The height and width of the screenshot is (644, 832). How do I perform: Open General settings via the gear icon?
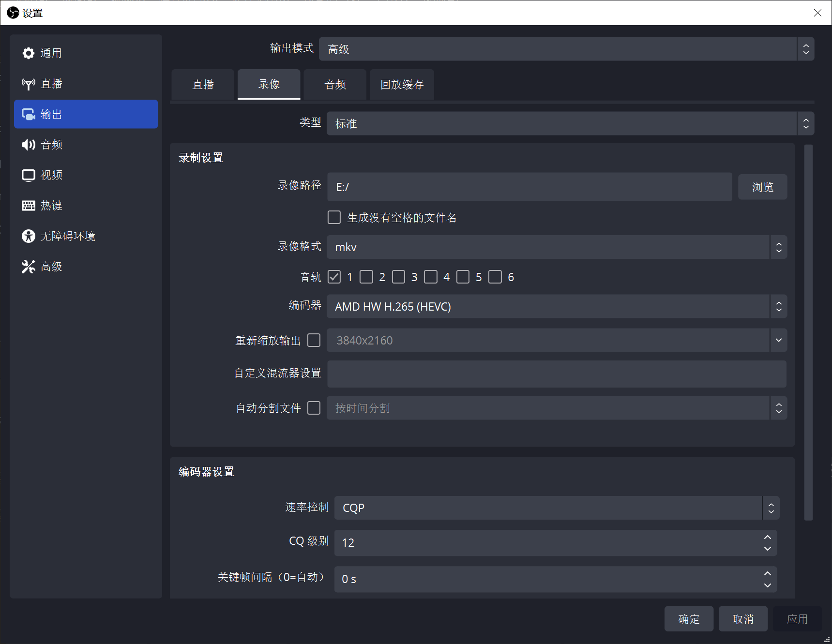click(29, 53)
